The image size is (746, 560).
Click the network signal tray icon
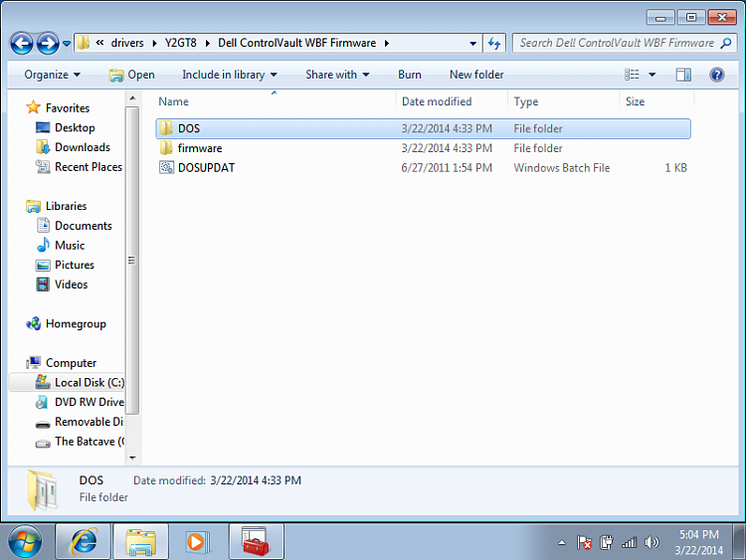coord(629,542)
